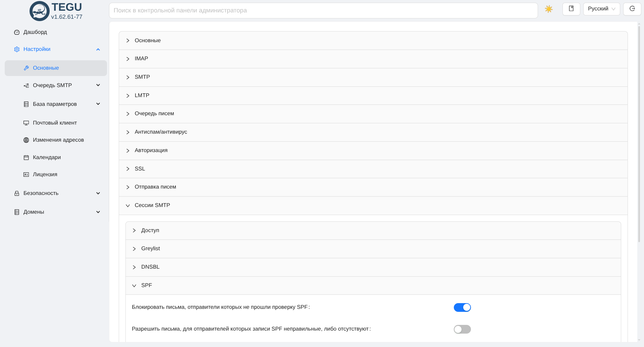Viewport: 644px width, 347px height.
Task: Open Дашборд in the sidebar
Action: (x=56, y=32)
